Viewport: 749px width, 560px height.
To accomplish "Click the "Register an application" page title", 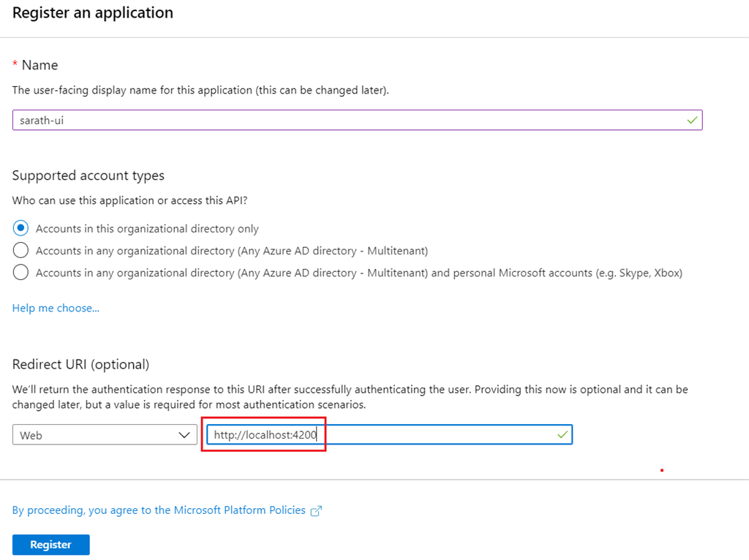I will click(92, 12).
